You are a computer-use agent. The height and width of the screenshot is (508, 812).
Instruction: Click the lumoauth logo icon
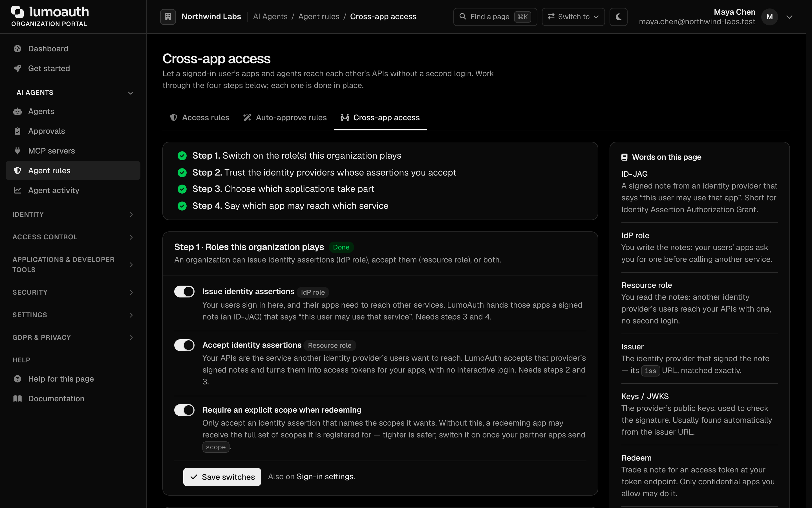17,12
